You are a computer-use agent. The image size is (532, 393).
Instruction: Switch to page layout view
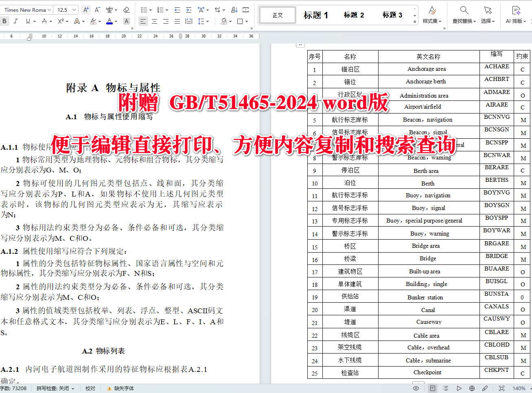pos(432,388)
